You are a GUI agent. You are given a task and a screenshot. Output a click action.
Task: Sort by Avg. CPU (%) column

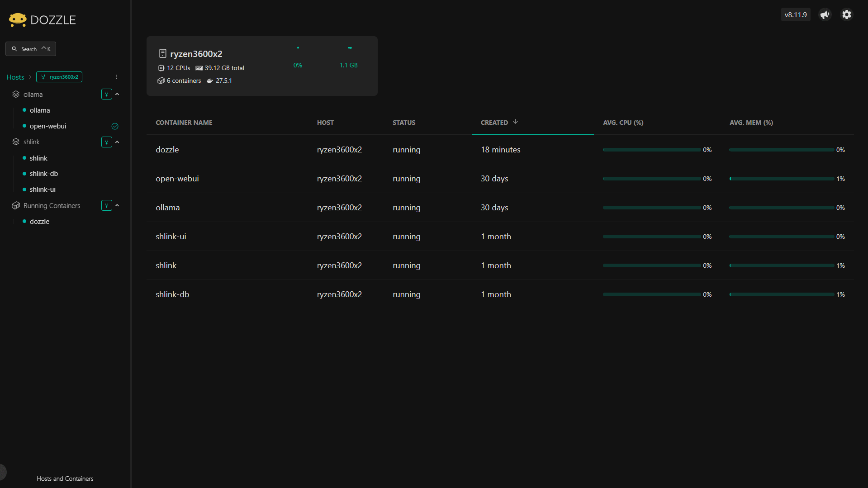pos(623,123)
